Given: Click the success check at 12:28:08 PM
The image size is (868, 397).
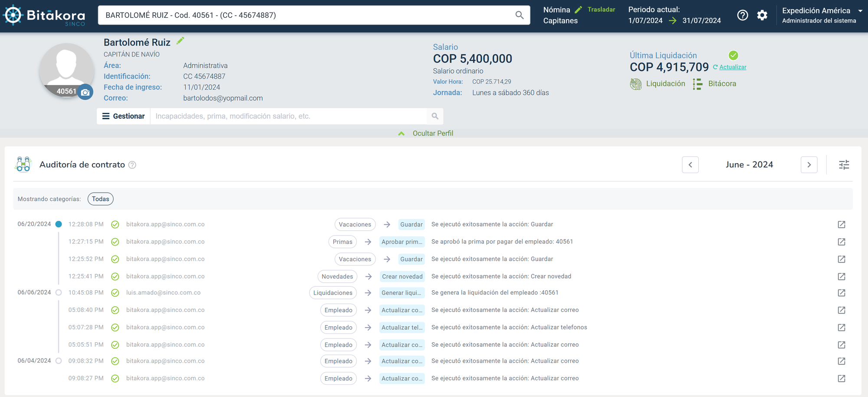Looking at the screenshot, I should click(115, 224).
